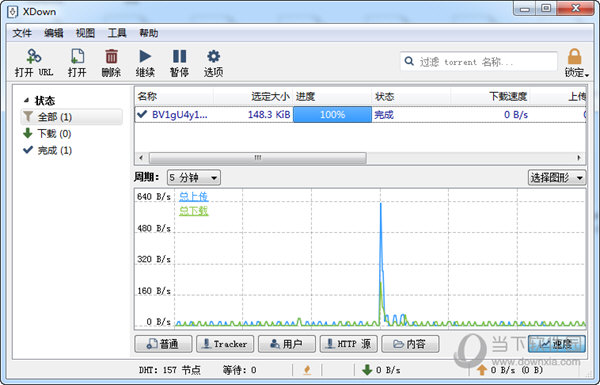Click orange upload arrow in status bar
Image resolution: width=600 pixels, height=385 pixels.
click(x=482, y=370)
